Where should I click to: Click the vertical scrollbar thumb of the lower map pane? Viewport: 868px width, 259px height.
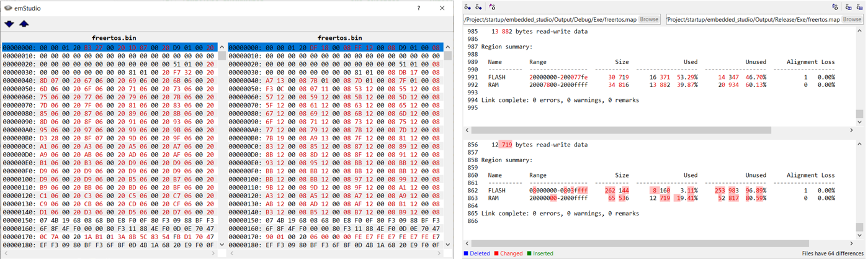859,227
